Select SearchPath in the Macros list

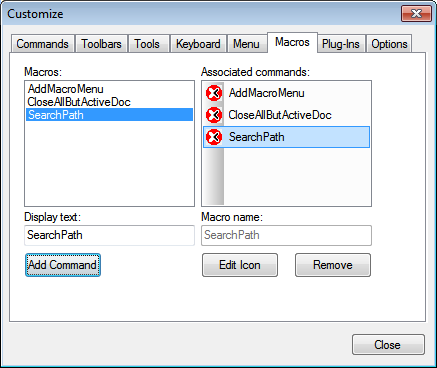click(x=109, y=115)
